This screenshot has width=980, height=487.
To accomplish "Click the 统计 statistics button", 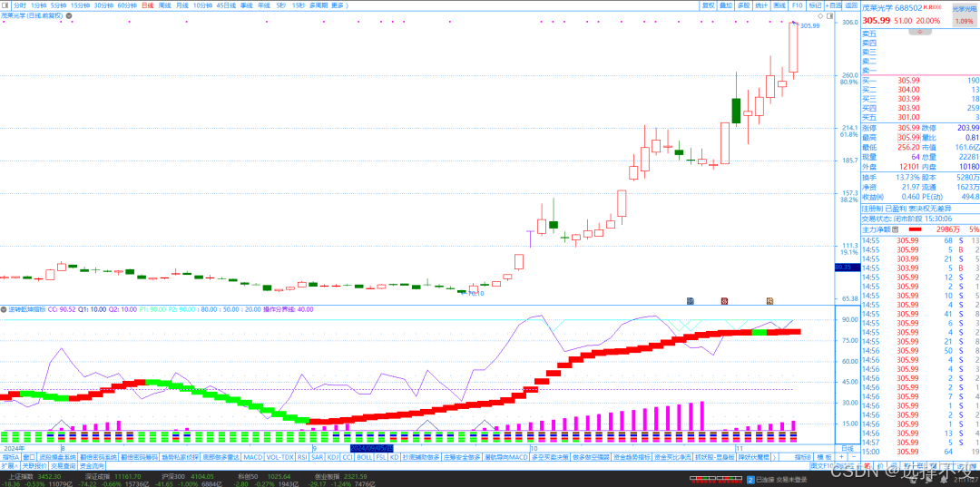I will click(x=761, y=5).
